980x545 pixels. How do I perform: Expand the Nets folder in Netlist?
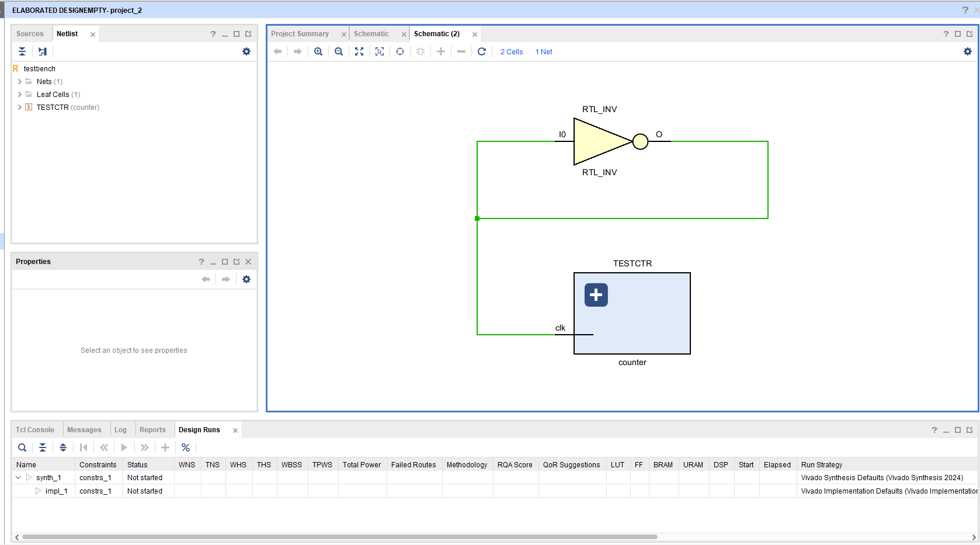(x=20, y=82)
